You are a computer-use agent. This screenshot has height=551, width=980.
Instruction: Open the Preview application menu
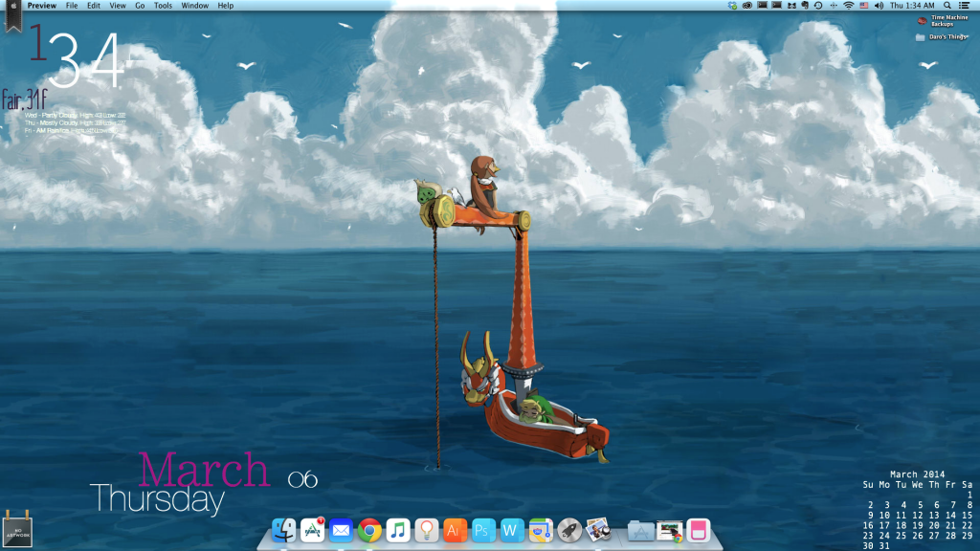pos(42,6)
